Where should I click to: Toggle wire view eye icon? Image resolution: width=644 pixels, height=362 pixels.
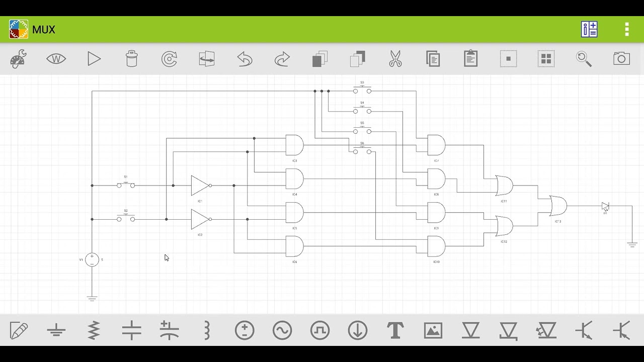point(56,59)
